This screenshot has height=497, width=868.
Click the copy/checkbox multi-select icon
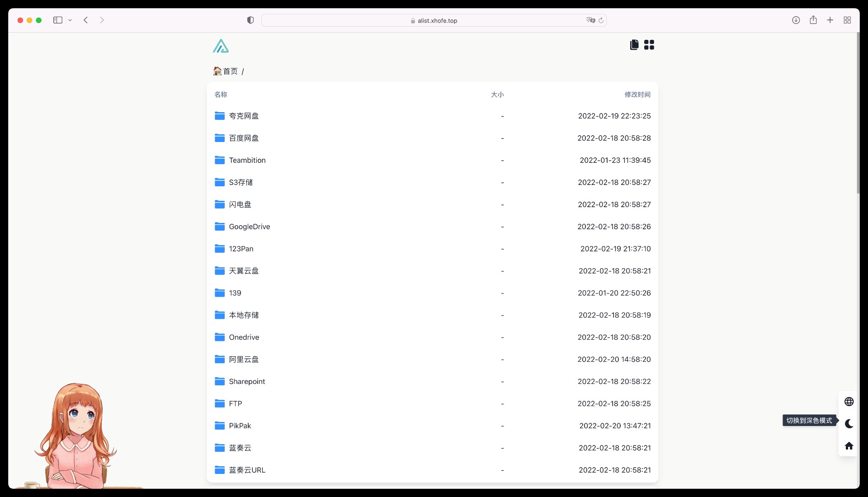(634, 45)
